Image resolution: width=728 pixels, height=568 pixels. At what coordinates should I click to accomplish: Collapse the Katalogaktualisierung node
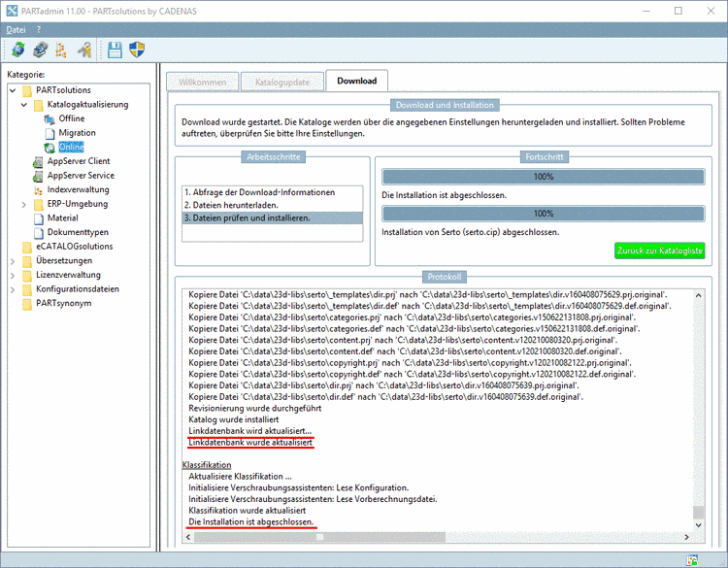(24, 105)
